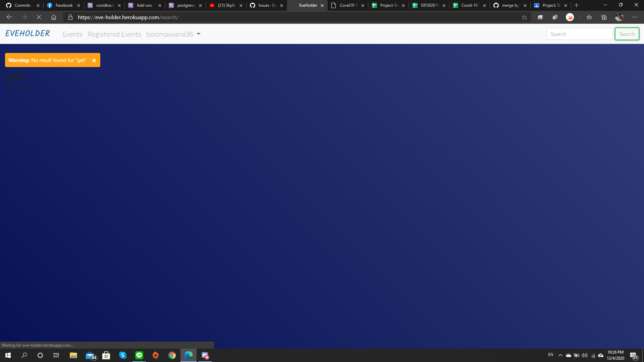Open the Registered Events link
Screen dimensions: 644x362
point(114,34)
